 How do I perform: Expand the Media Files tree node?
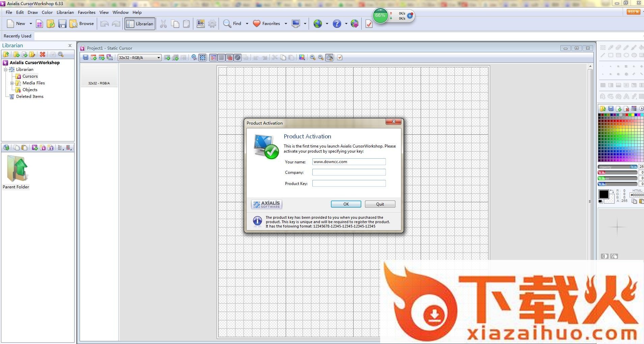tap(12, 83)
